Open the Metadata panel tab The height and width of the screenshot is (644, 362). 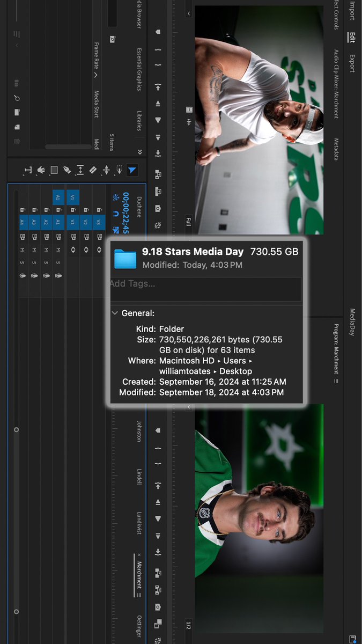(x=336, y=149)
